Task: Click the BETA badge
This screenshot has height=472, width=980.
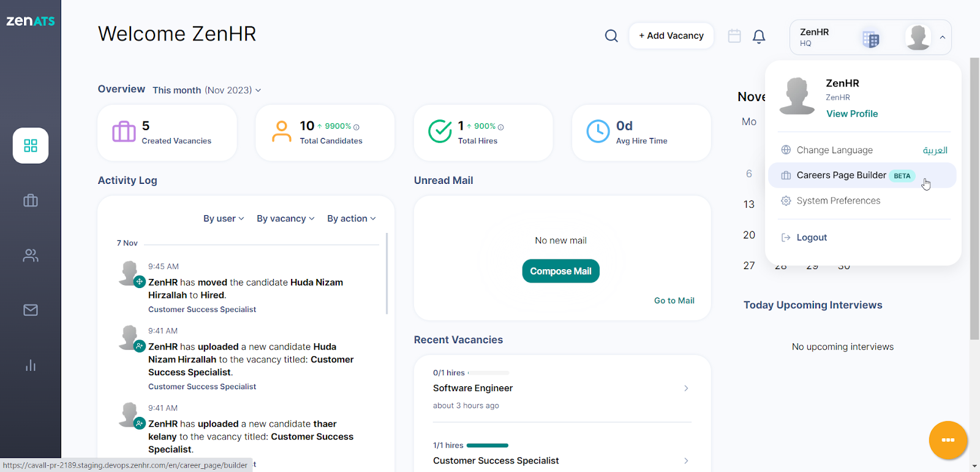Action: click(x=902, y=176)
